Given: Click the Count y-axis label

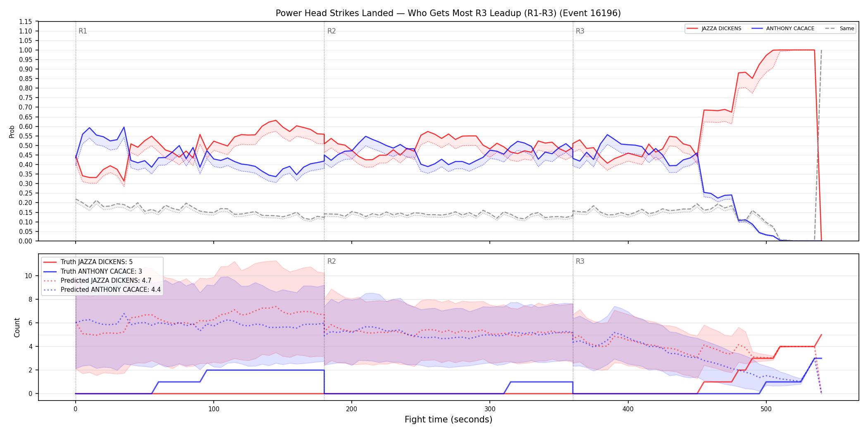Looking at the screenshot, I should tap(17, 327).
